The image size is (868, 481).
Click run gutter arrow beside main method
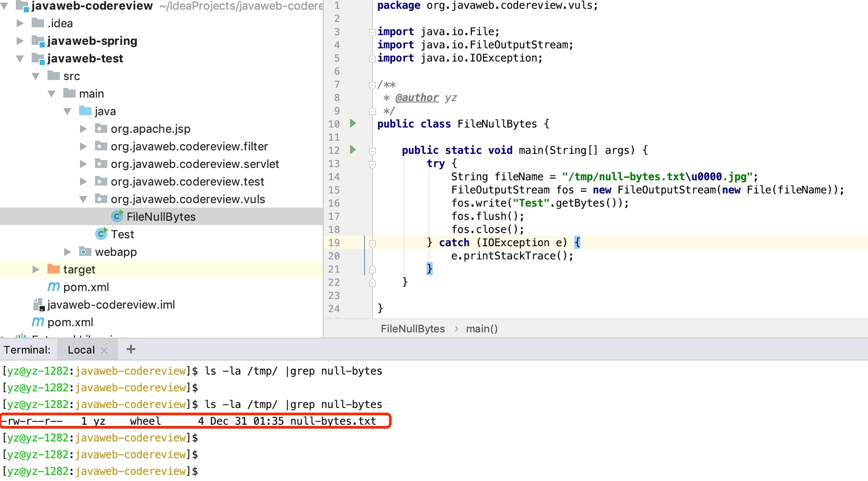coord(353,150)
